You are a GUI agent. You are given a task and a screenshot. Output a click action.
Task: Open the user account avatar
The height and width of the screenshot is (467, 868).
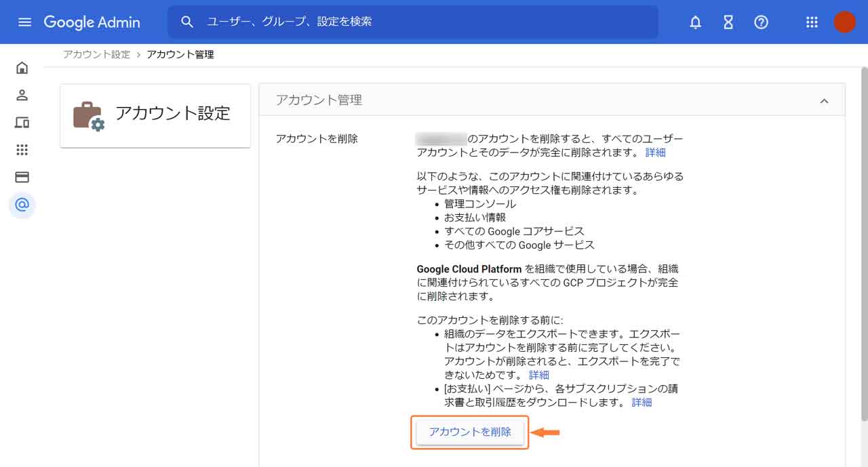tap(844, 22)
